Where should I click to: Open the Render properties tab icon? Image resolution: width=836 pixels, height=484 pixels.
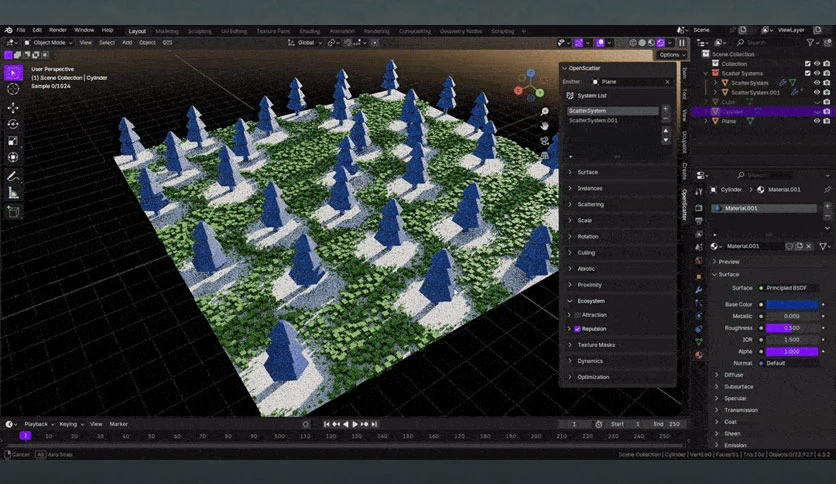[699, 208]
